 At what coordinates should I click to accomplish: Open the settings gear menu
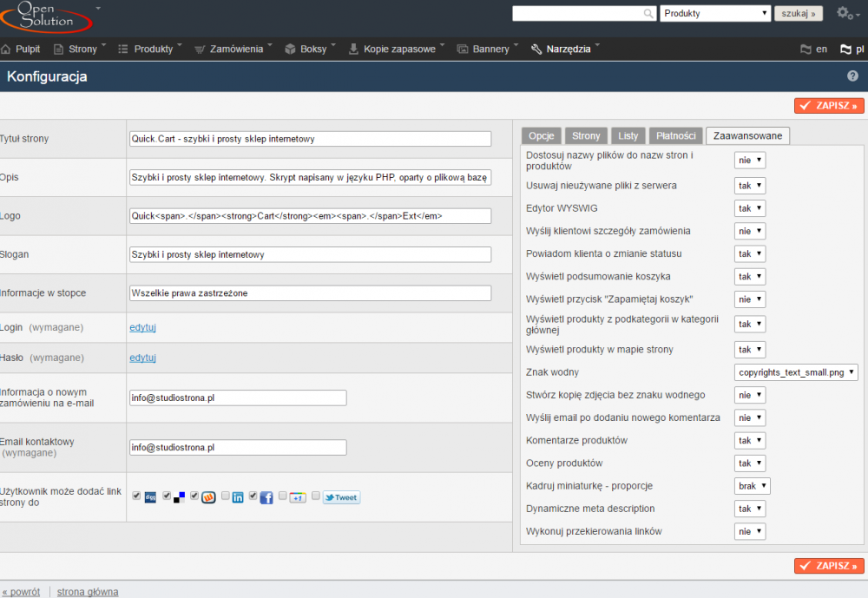coord(847,13)
